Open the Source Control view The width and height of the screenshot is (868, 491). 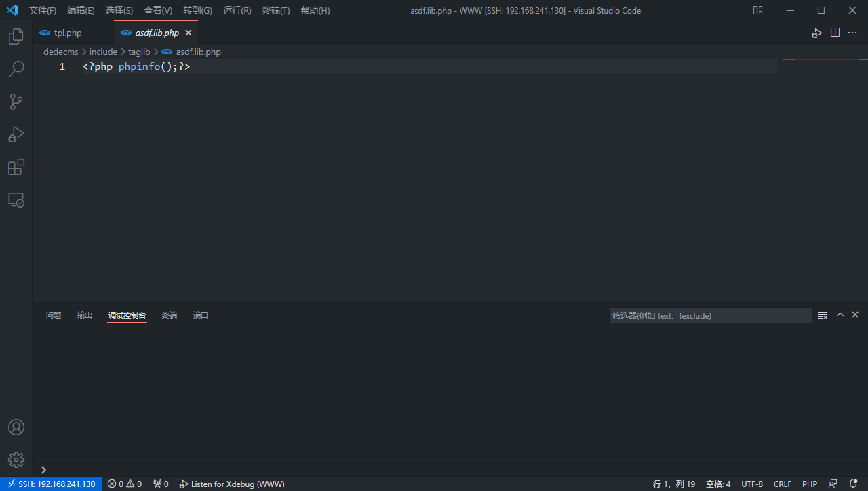[x=16, y=102]
